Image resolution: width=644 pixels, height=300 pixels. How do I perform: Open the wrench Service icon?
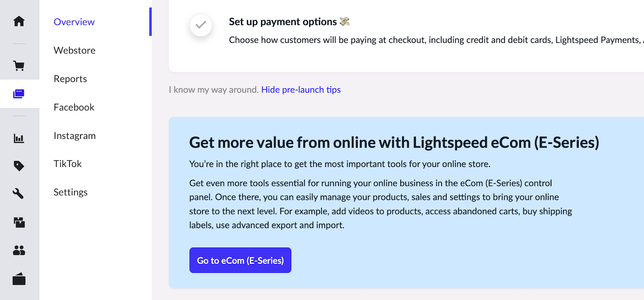point(19,194)
